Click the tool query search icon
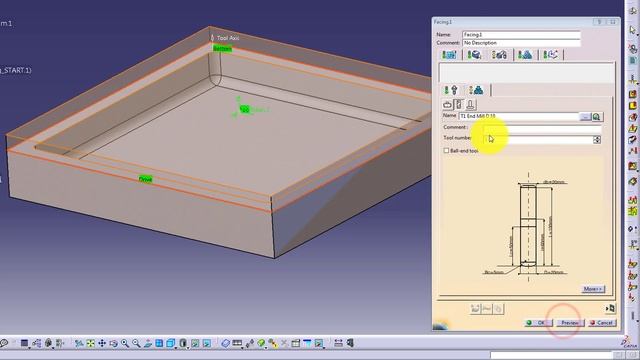The height and width of the screenshot is (360, 640). pyautogui.click(x=597, y=117)
